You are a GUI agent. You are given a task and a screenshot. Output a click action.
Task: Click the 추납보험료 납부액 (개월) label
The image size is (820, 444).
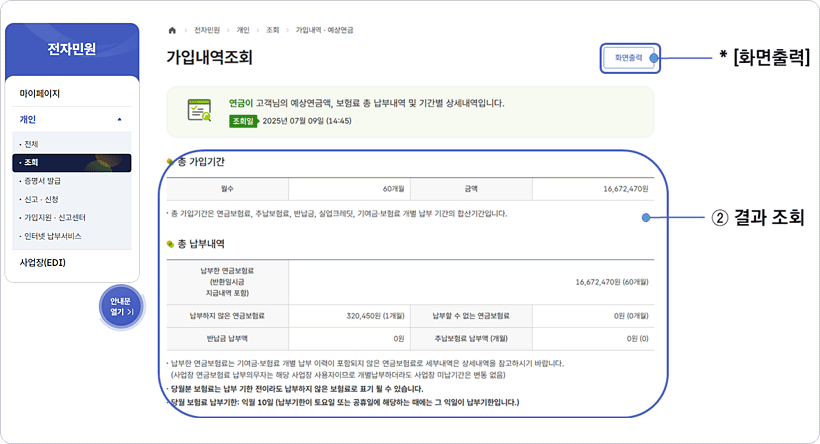471,339
